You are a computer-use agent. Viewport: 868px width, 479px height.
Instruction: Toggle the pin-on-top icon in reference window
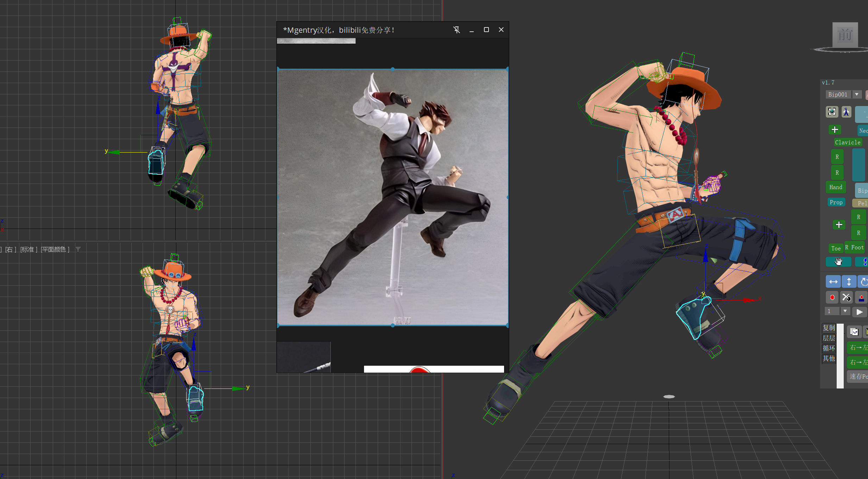(457, 30)
